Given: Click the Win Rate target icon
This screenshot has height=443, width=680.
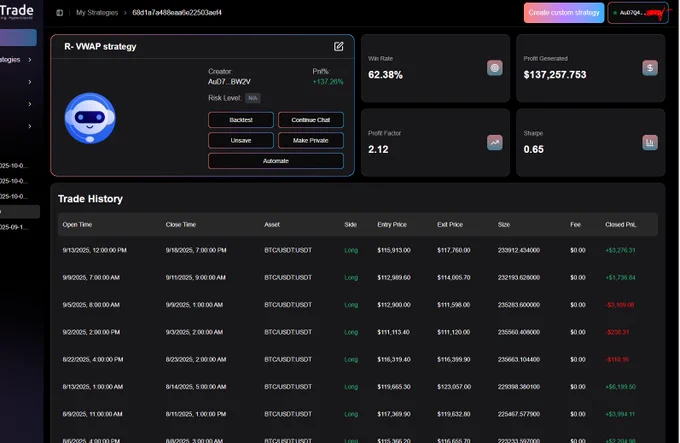Looking at the screenshot, I should (x=495, y=68).
